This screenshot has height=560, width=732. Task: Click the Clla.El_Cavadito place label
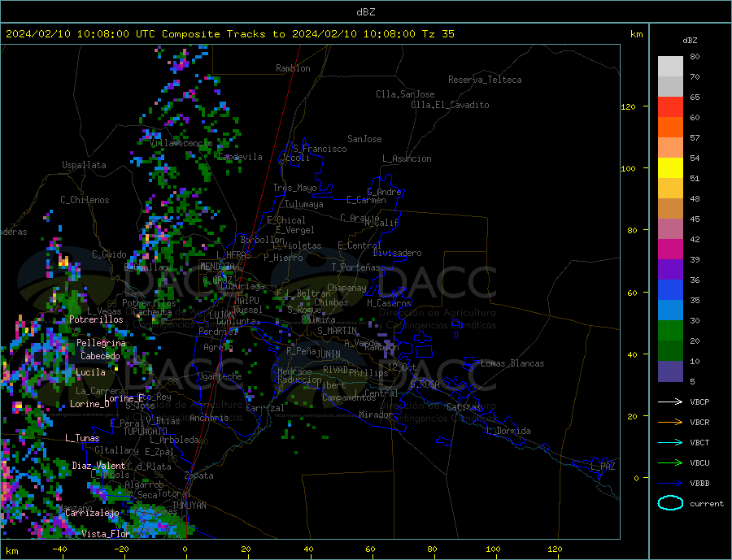(450, 105)
